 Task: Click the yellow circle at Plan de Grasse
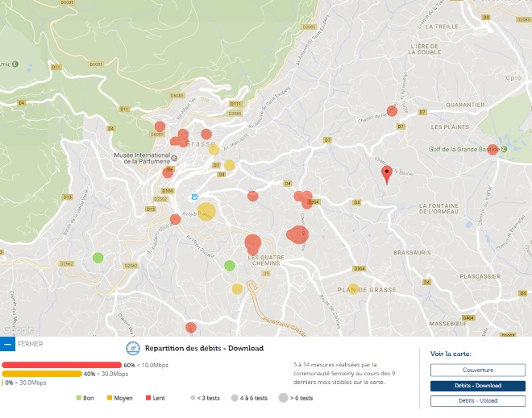(x=353, y=288)
